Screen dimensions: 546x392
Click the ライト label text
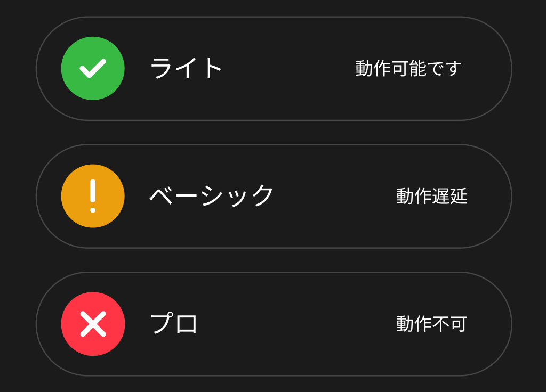(x=186, y=68)
